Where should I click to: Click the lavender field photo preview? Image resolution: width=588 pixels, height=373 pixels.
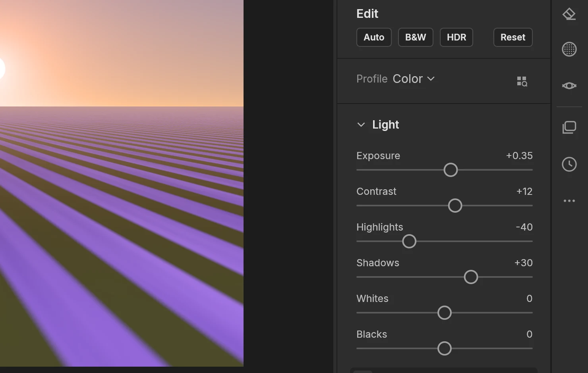pos(122,183)
